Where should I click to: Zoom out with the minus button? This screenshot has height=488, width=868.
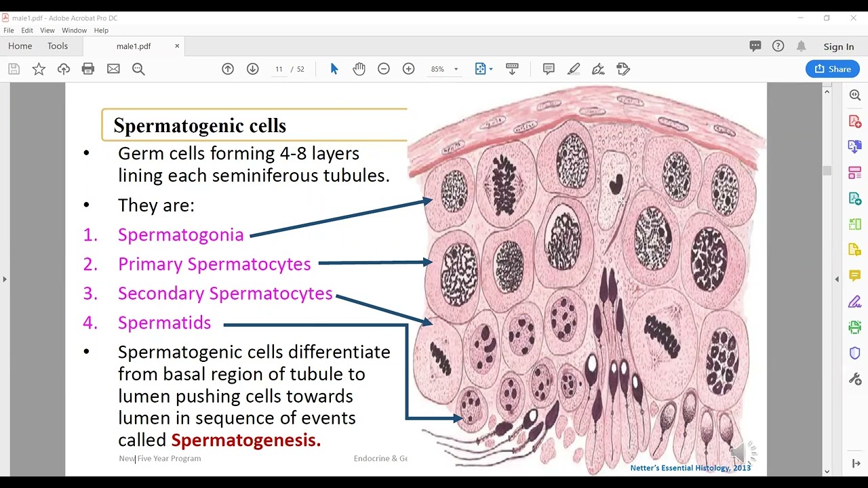384,68
